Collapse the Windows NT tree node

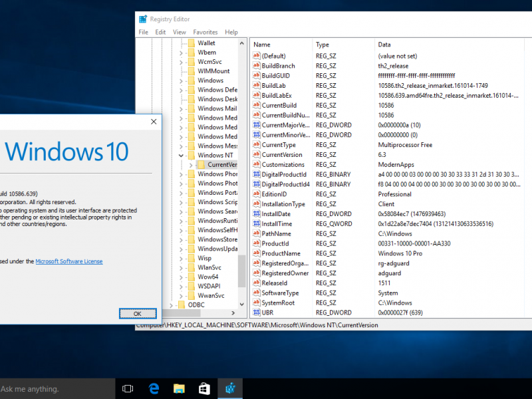(x=181, y=156)
